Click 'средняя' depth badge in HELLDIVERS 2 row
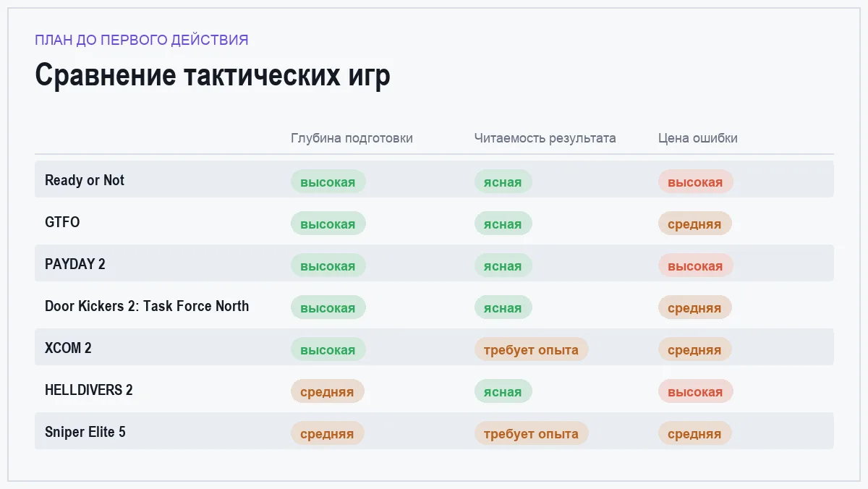This screenshot has height=489, width=868. pyautogui.click(x=328, y=391)
